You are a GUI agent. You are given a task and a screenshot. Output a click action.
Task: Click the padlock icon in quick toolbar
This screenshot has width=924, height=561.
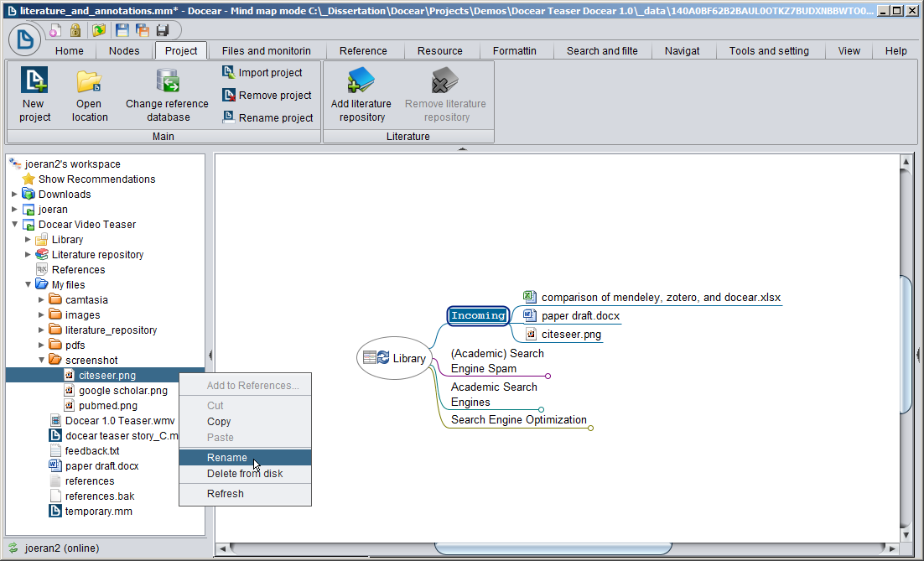(75, 31)
